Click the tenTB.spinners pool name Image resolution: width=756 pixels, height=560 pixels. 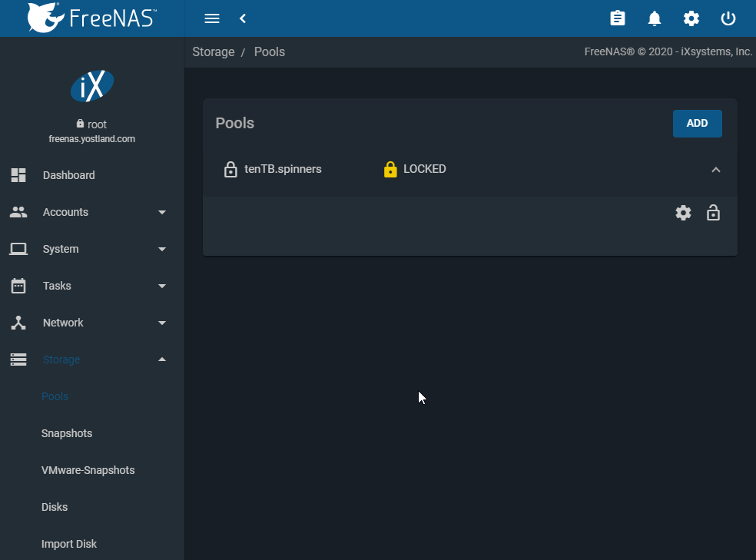[283, 169]
